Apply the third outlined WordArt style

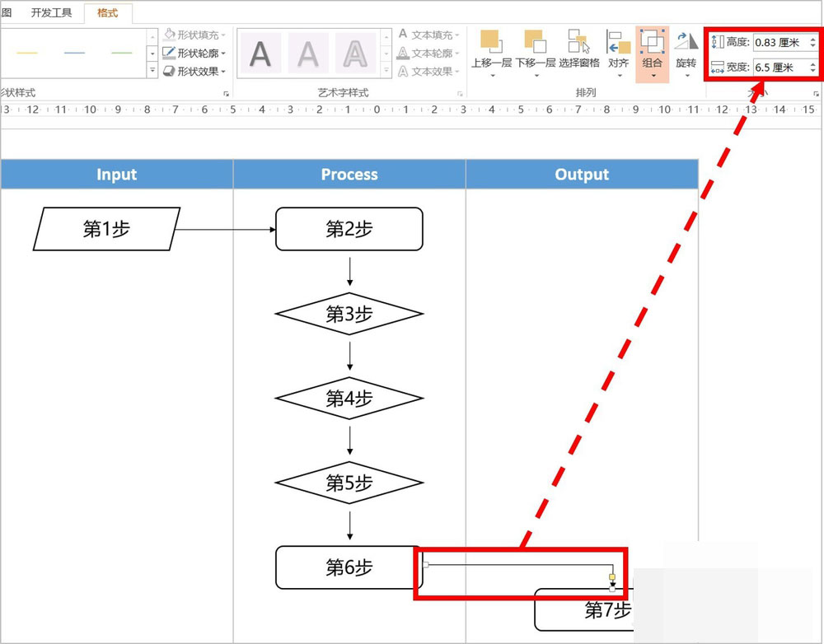(x=355, y=53)
